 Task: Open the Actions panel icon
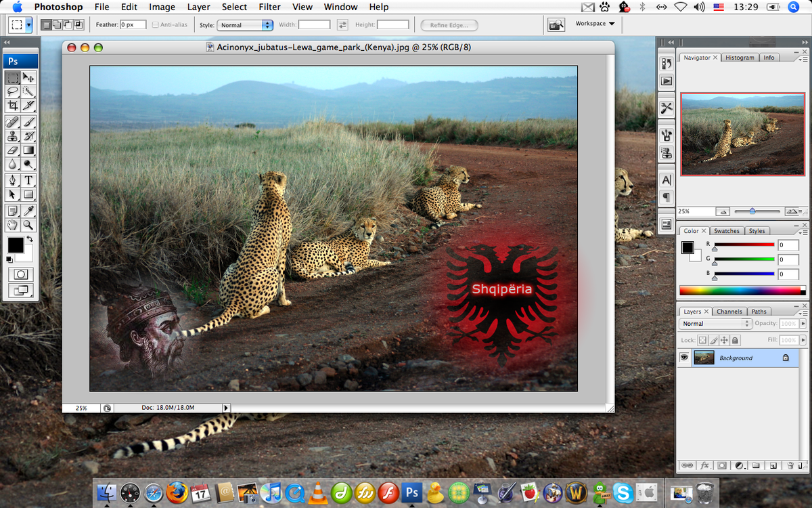coord(667,81)
